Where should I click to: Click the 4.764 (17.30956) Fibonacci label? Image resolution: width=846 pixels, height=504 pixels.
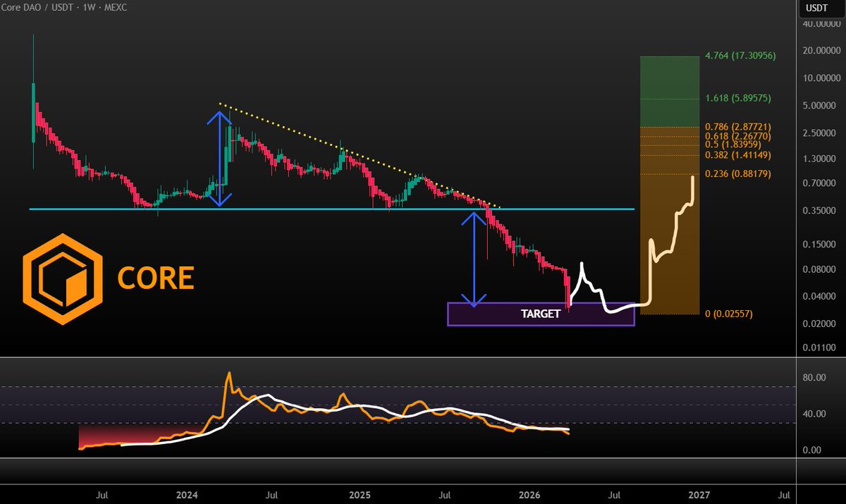(x=740, y=54)
